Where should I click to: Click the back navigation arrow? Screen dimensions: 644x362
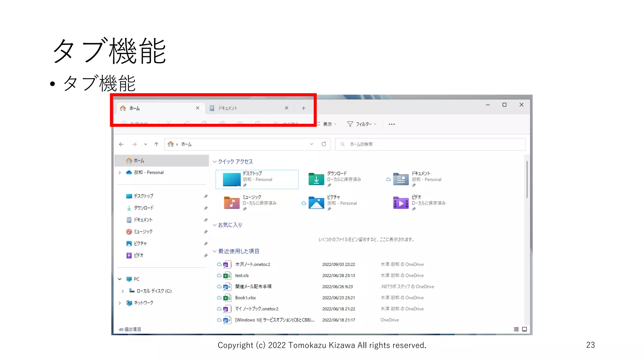coord(121,144)
